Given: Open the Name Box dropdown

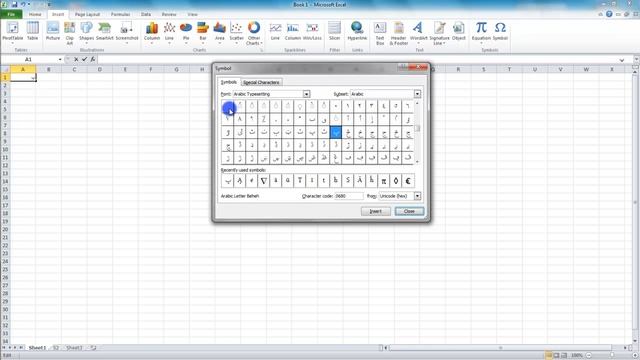Looking at the screenshot, I should point(60,60).
